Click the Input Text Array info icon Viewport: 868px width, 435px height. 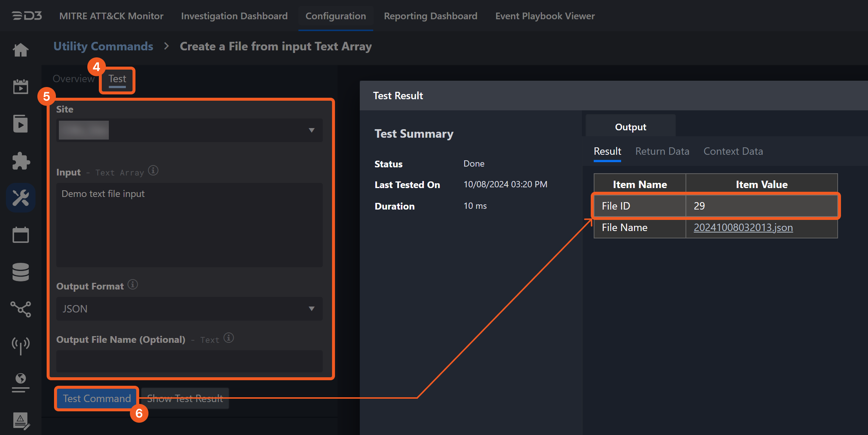[153, 171]
